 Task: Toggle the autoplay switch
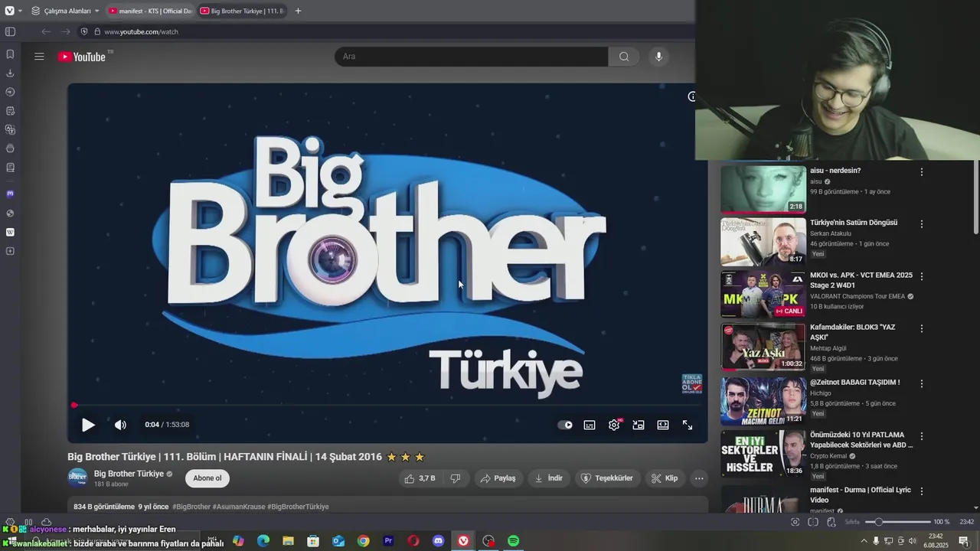(565, 425)
